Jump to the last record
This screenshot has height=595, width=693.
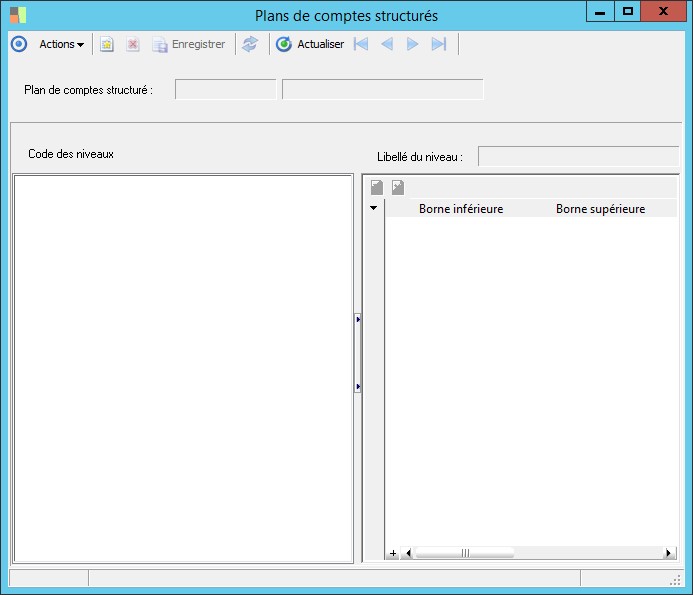click(438, 44)
